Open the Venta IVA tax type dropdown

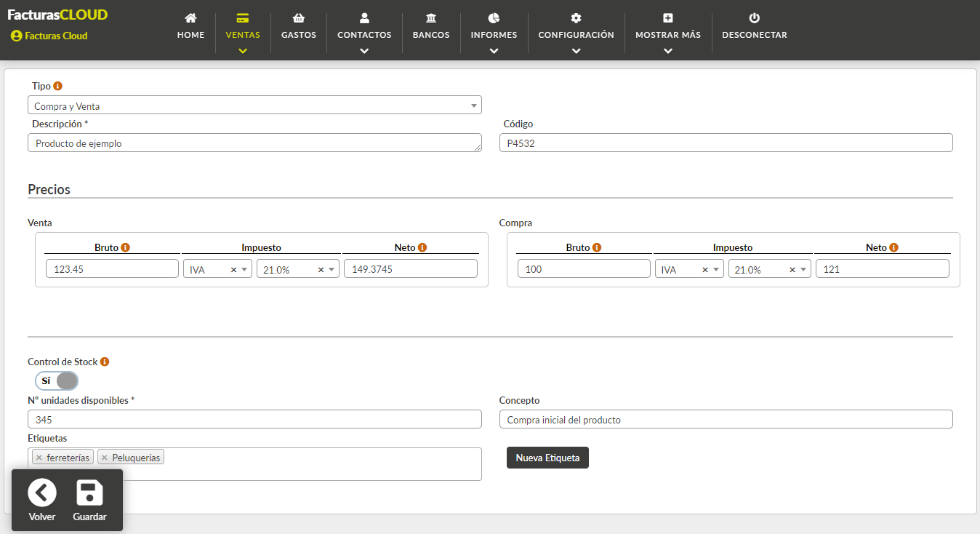217,269
